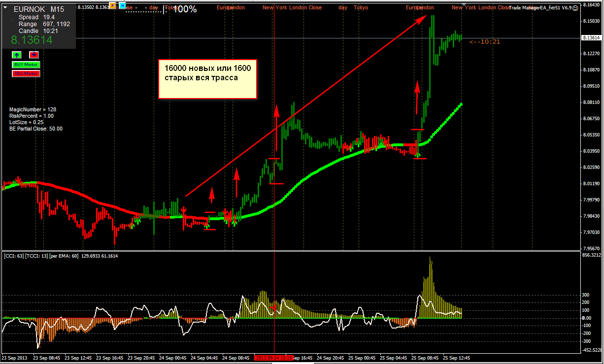Click the highlighted 2013.09.24 13:15 date label
Screen dimensions: 604x364
[274, 358]
